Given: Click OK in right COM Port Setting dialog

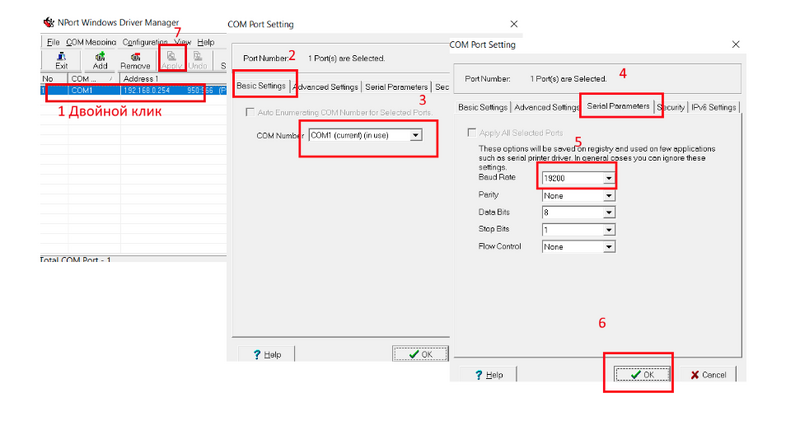Looking at the screenshot, I should coord(642,374).
